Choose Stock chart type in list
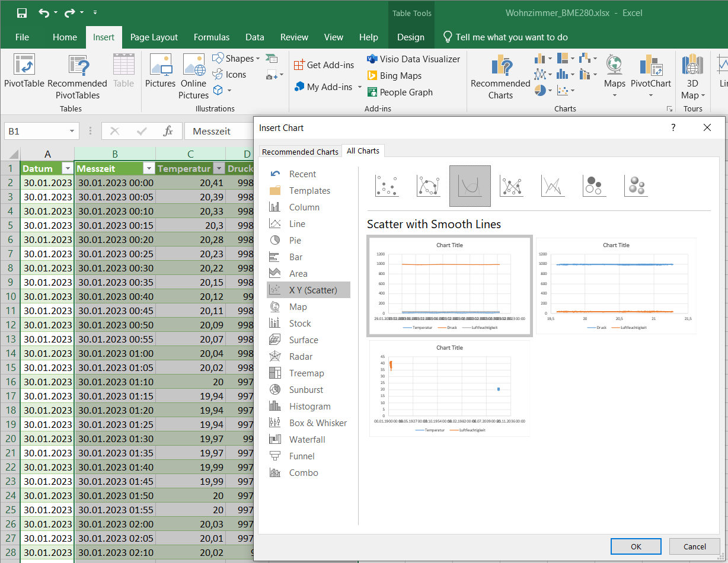Viewport: 728px width, 563px height. (308, 323)
